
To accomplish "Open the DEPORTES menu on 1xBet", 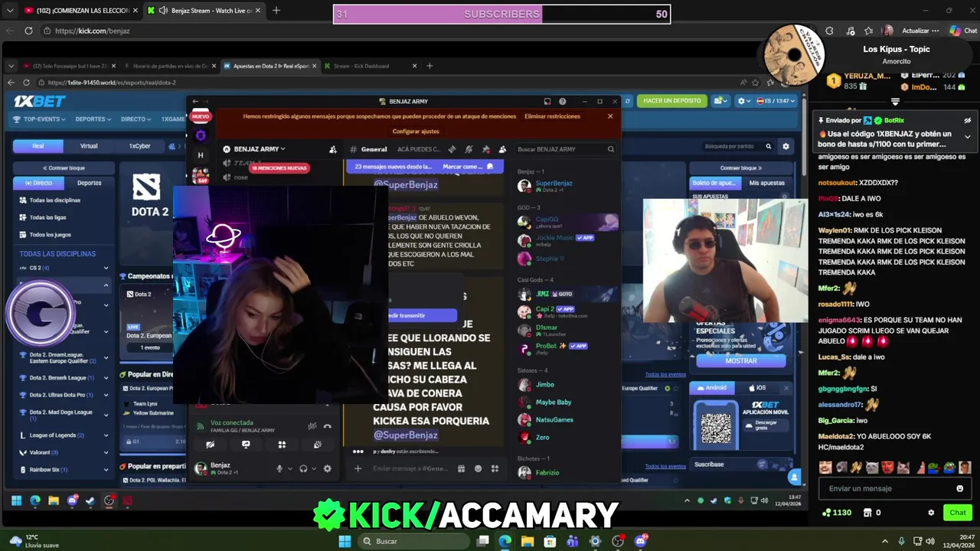I will pyautogui.click(x=93, y=119).
